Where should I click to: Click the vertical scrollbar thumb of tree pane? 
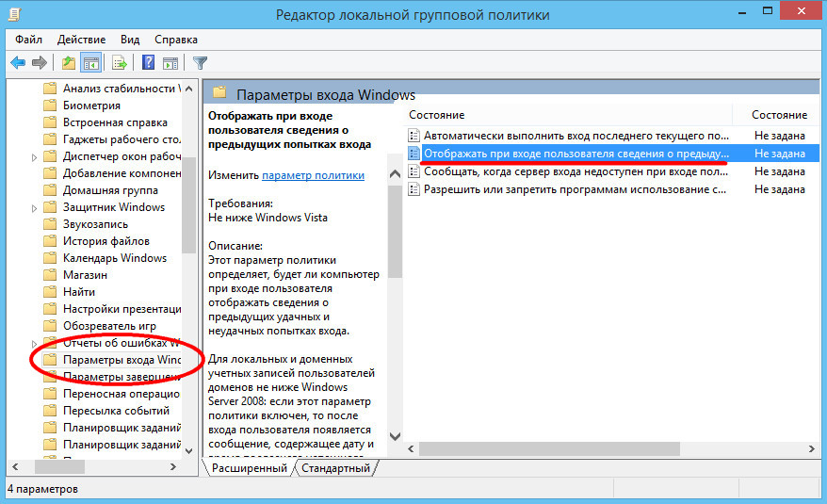188,204
